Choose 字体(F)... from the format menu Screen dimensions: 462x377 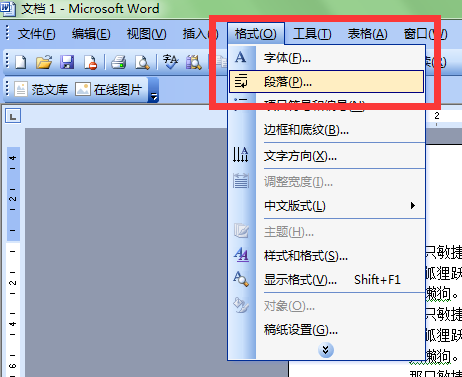pyautogui.click(x=327, y=58)
